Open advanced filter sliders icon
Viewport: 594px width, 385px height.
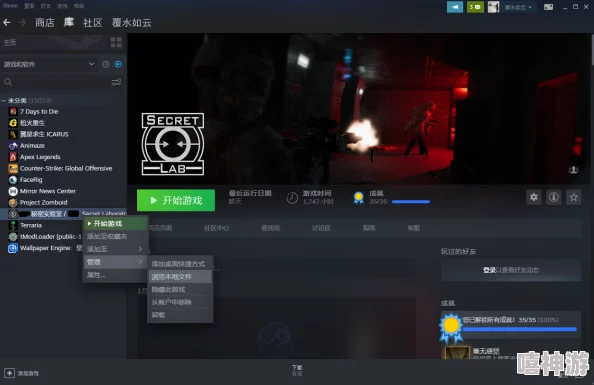[116, 82]
